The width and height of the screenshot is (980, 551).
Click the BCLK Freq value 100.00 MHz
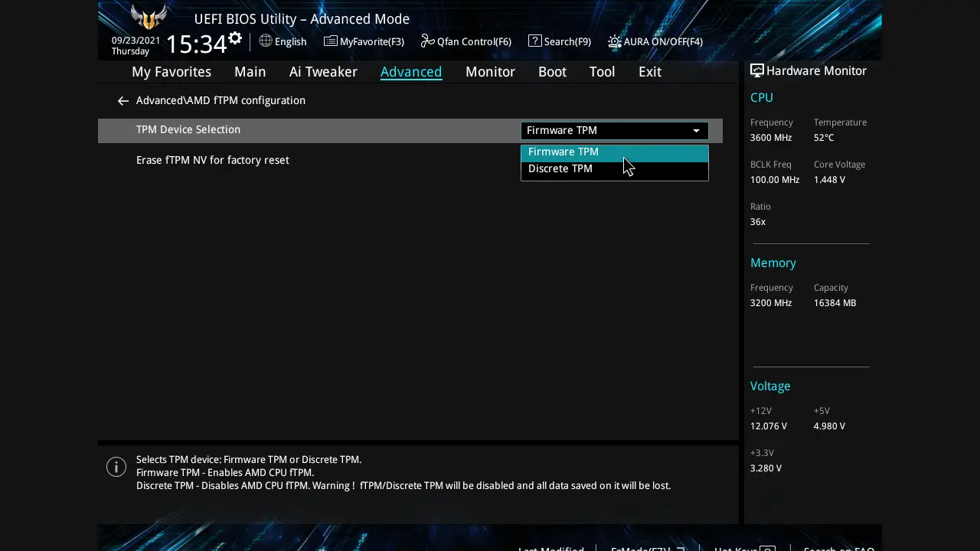pos(775,180)
